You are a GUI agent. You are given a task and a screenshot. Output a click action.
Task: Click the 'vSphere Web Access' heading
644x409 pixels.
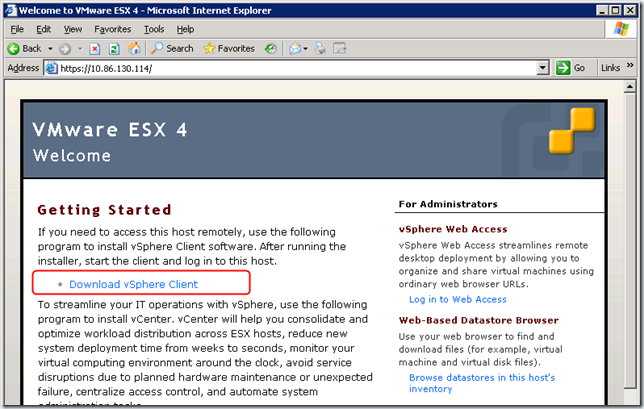(453, 229)
